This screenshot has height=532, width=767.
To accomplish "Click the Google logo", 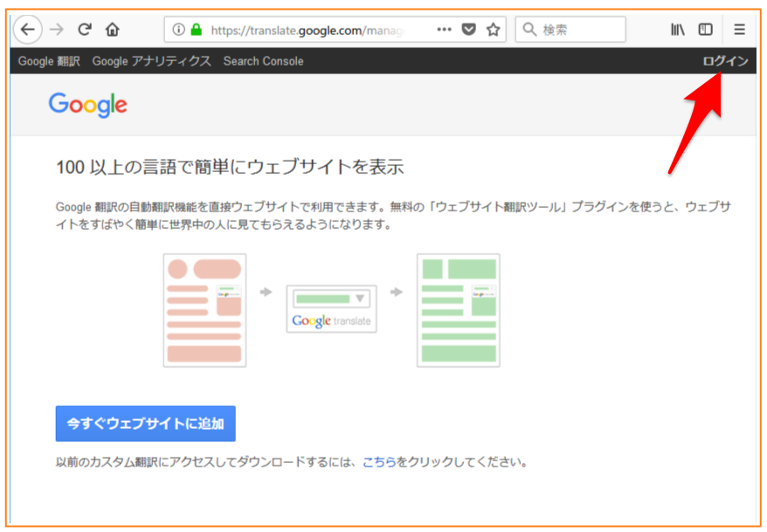I will coord(88,105).
